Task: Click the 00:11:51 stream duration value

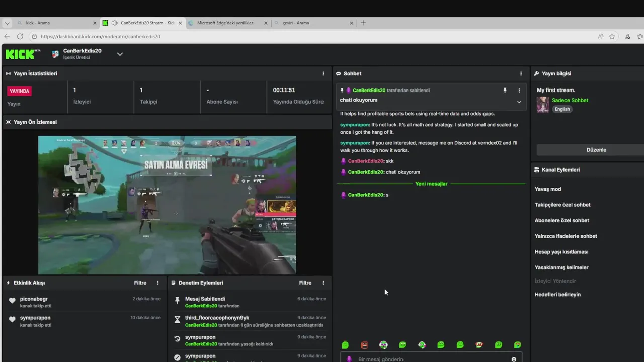Action: [x=284, y=90]
